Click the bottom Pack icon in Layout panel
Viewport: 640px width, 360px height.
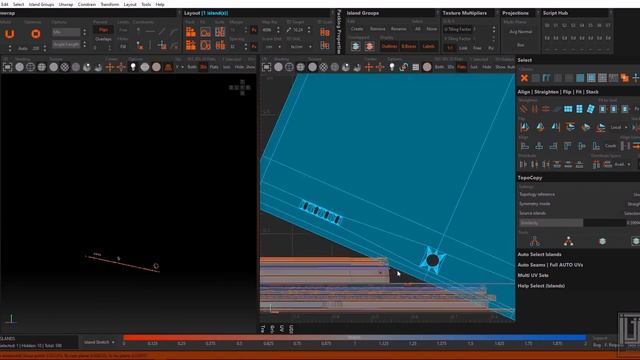pyautogui.click(x=191, y=45)
